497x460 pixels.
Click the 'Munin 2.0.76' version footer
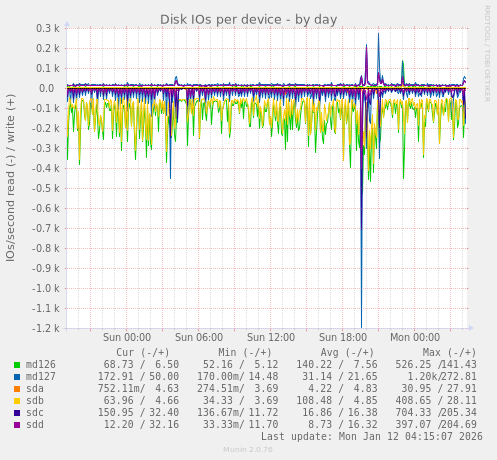(248, 450)
